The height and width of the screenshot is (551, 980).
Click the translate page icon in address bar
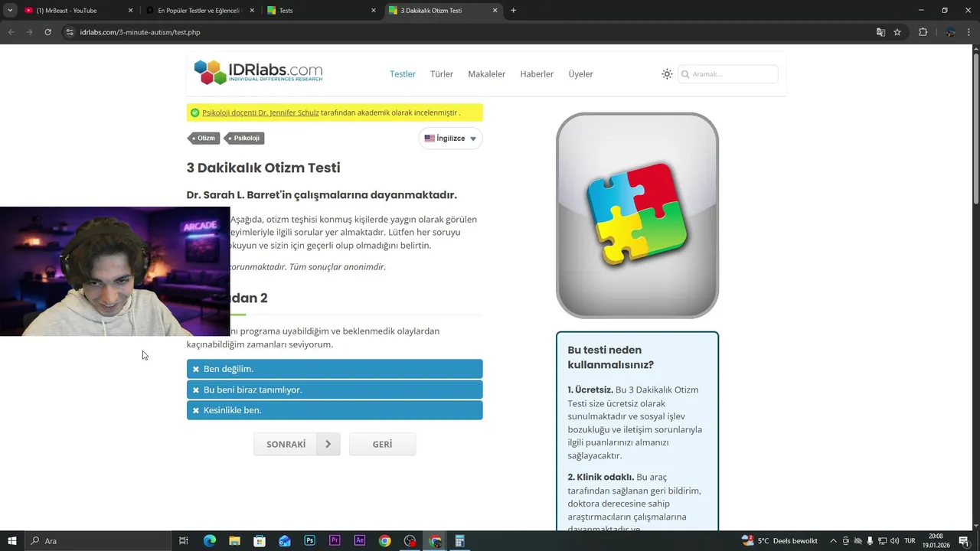[880, 32]
